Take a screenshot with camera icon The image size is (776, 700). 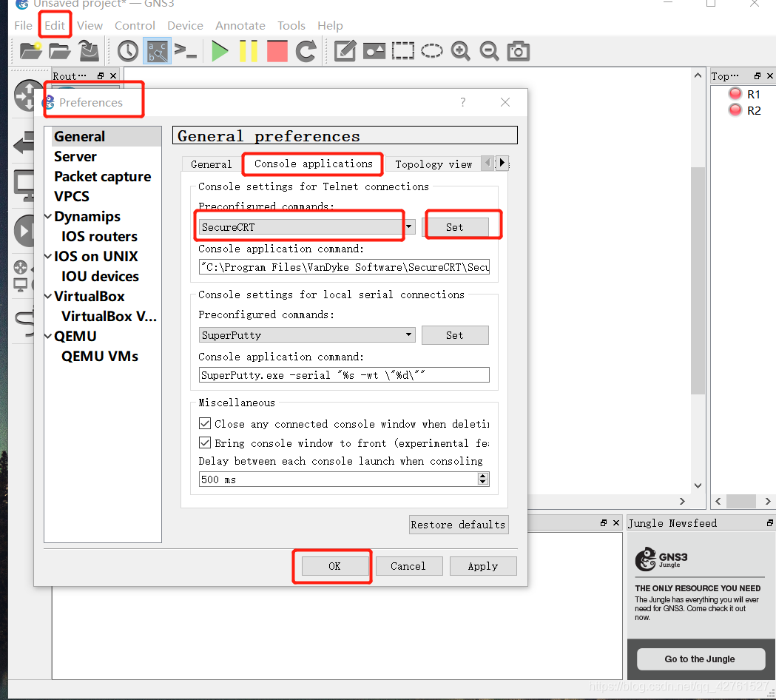click(x=518, y=51)
